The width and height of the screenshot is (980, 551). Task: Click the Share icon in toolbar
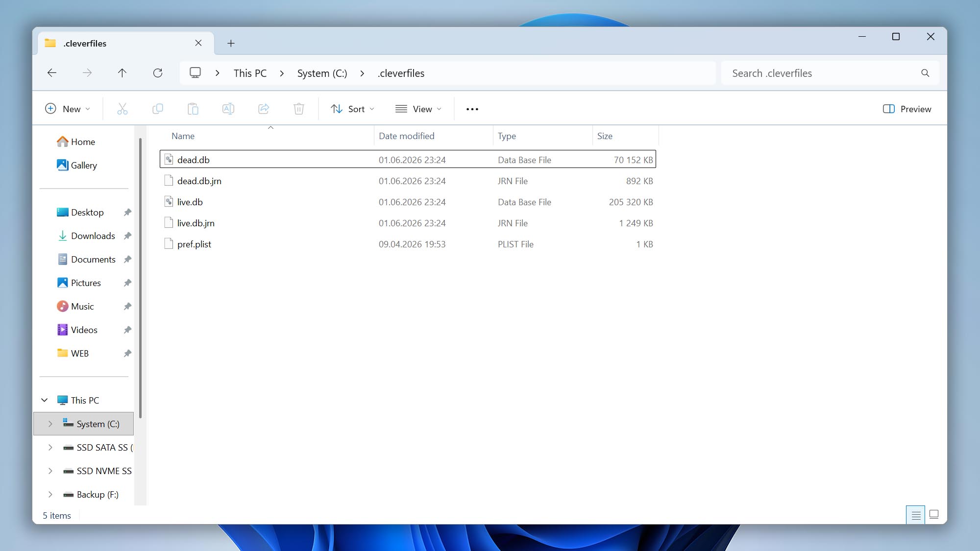click(x=264, y=109)
